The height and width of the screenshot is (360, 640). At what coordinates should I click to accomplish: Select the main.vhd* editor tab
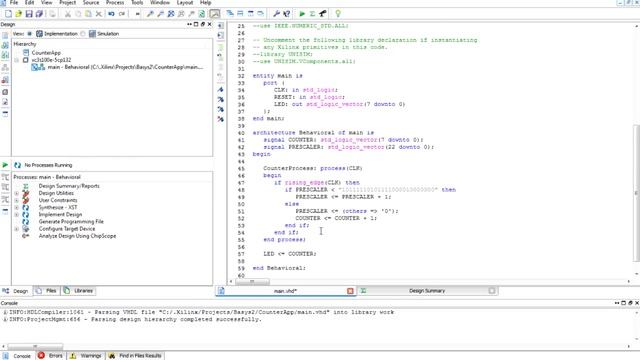tap(285, 291)
